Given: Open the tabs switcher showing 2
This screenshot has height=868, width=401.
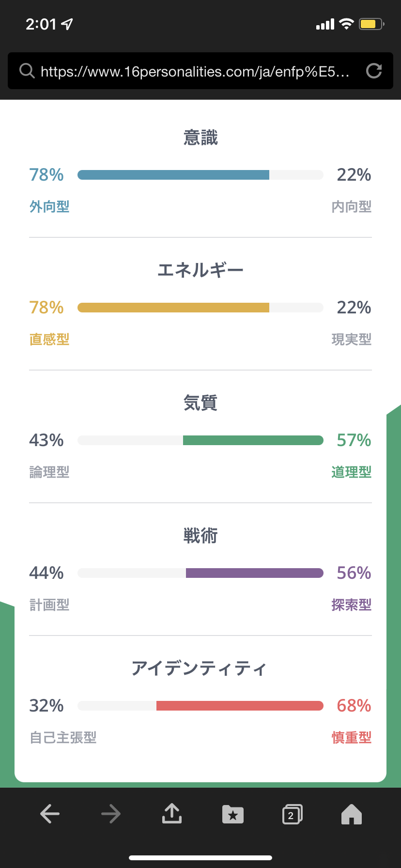Looking at the screenshot, I should 292,814.
